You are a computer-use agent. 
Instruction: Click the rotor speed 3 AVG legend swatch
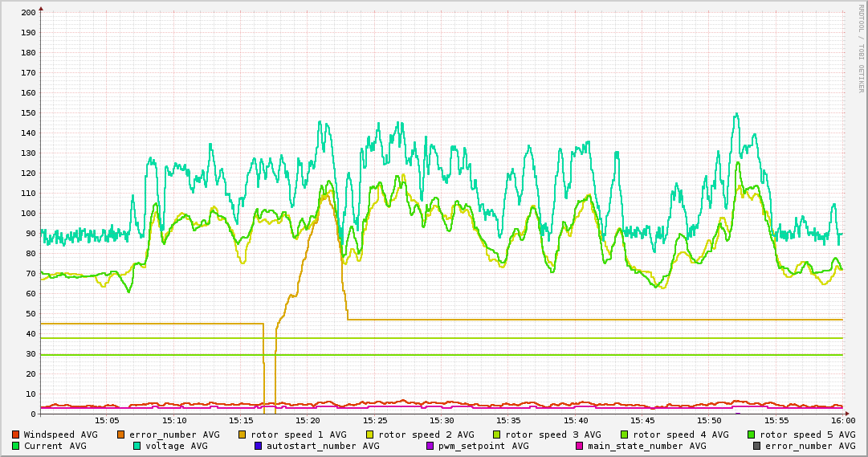pos(497,435)
